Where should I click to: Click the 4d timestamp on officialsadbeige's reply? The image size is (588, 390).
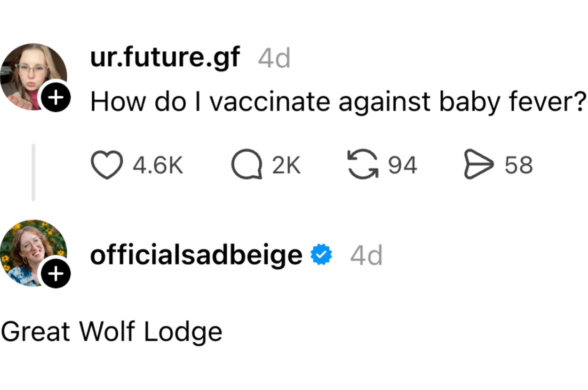pos(366,255)
